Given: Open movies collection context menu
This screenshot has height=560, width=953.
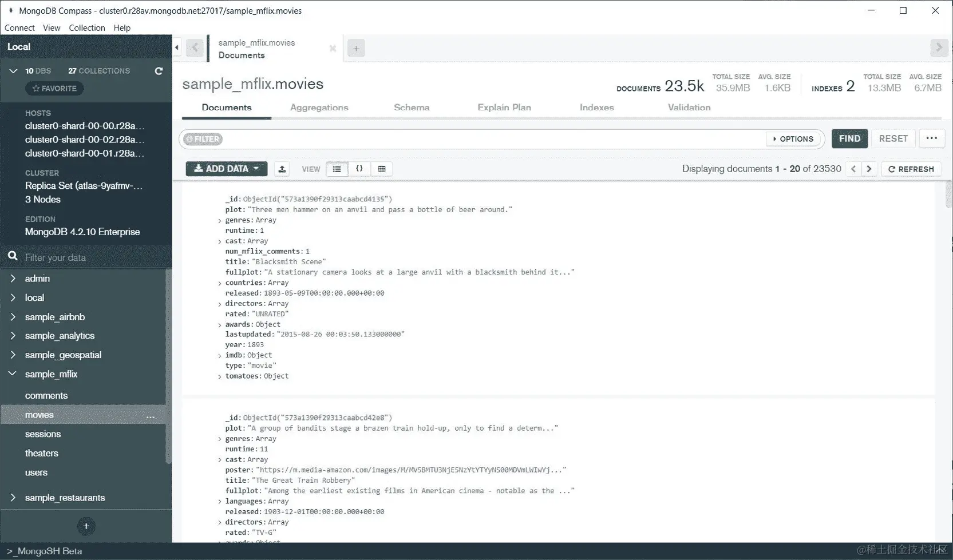Looking at the screenshot, I should (x=151, y=417).
